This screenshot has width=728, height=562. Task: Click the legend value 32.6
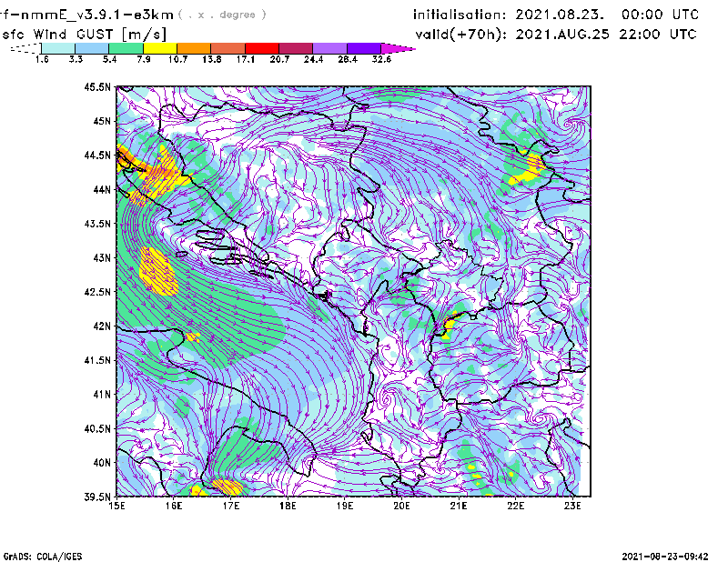click(x=381, y=59)
